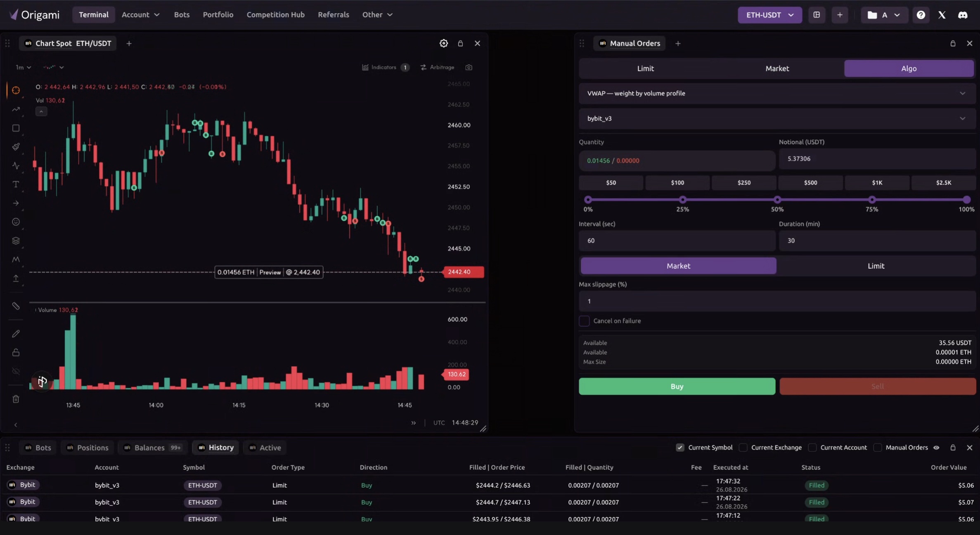The image size is (980, 535).
Task: Choose the $250 preset amount
Action: coord(744,183)
